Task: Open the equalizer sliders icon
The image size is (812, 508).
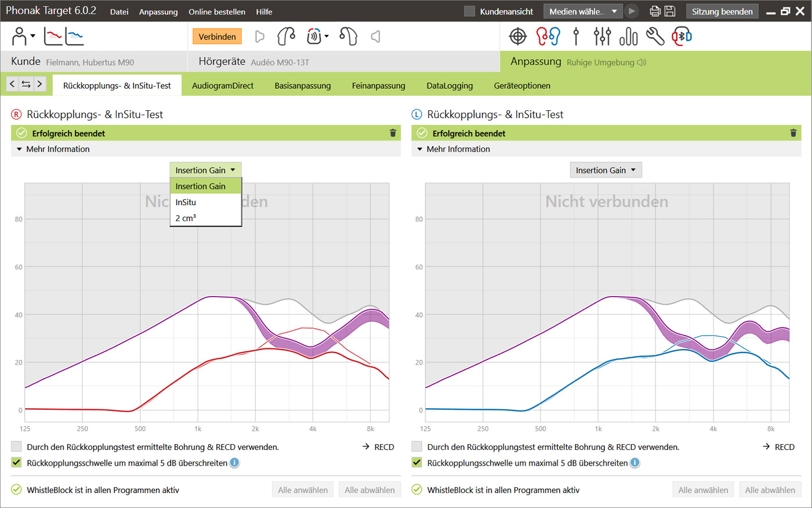Action: coord(602,37)
